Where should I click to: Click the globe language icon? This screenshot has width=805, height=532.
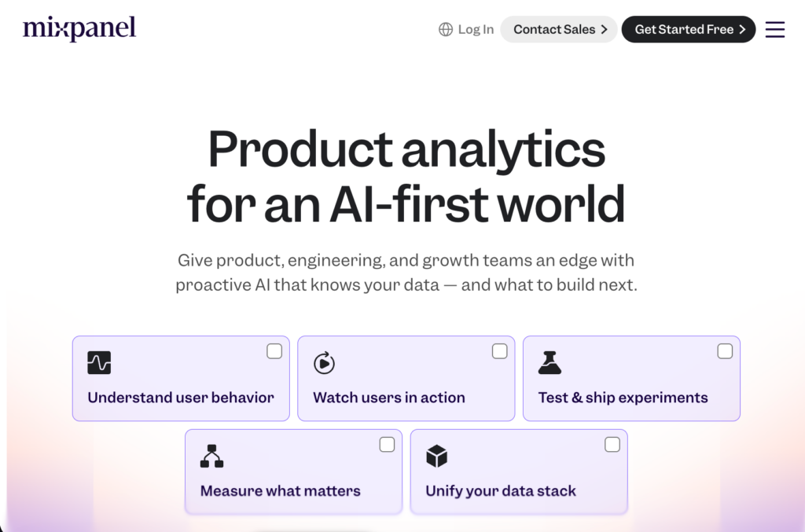(446, 29)
